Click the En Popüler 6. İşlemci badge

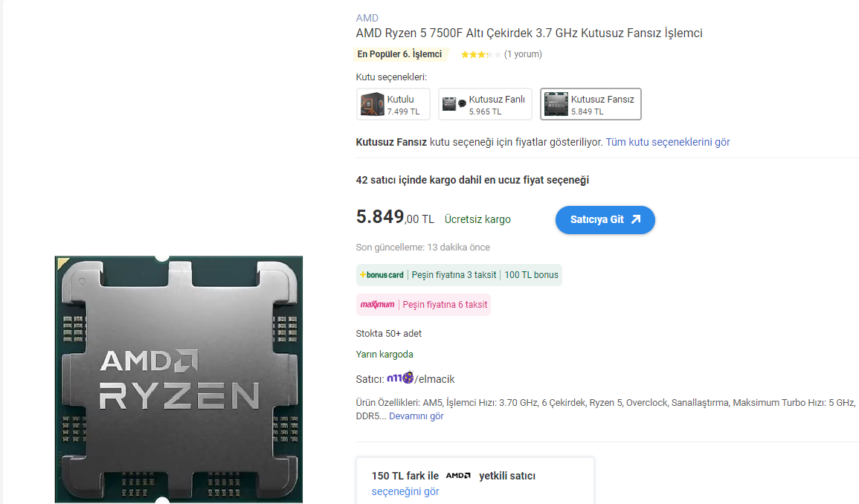coord(400,54)
